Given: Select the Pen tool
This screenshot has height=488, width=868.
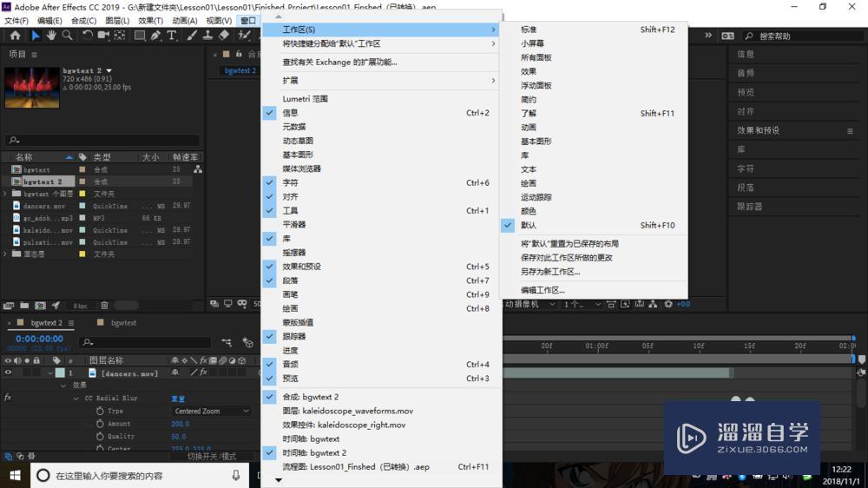Looking at the screenshot, I should 155,36.
